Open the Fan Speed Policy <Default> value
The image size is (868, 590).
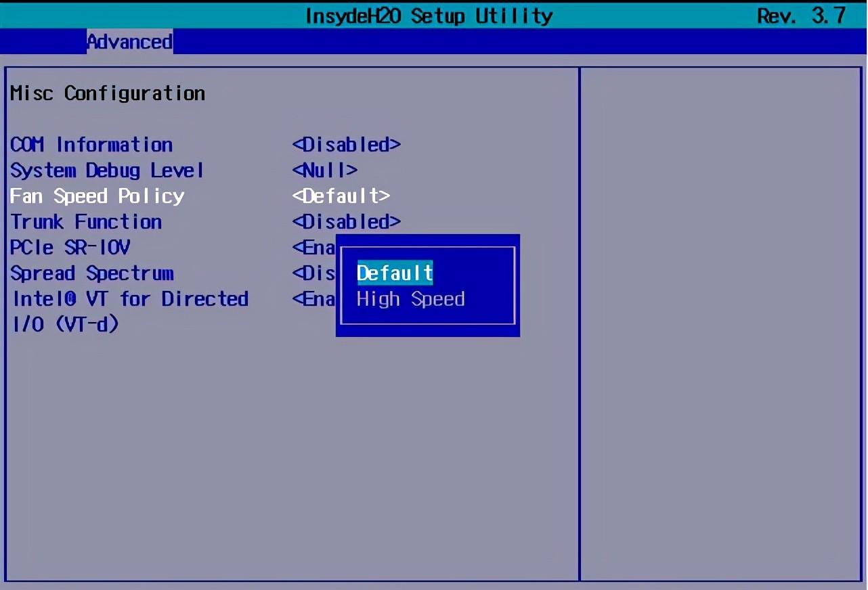(x=341, y=196)
